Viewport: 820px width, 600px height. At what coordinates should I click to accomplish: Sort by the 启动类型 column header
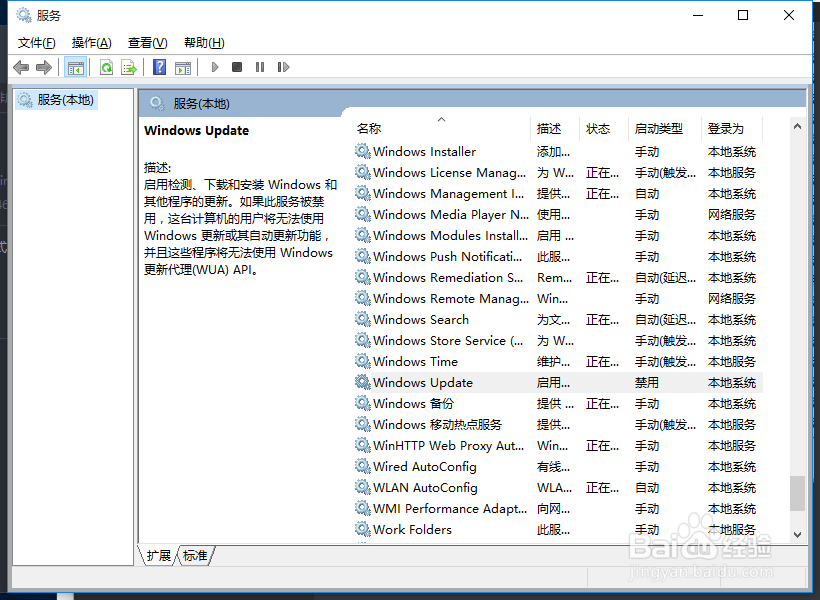tap(665, 129)
